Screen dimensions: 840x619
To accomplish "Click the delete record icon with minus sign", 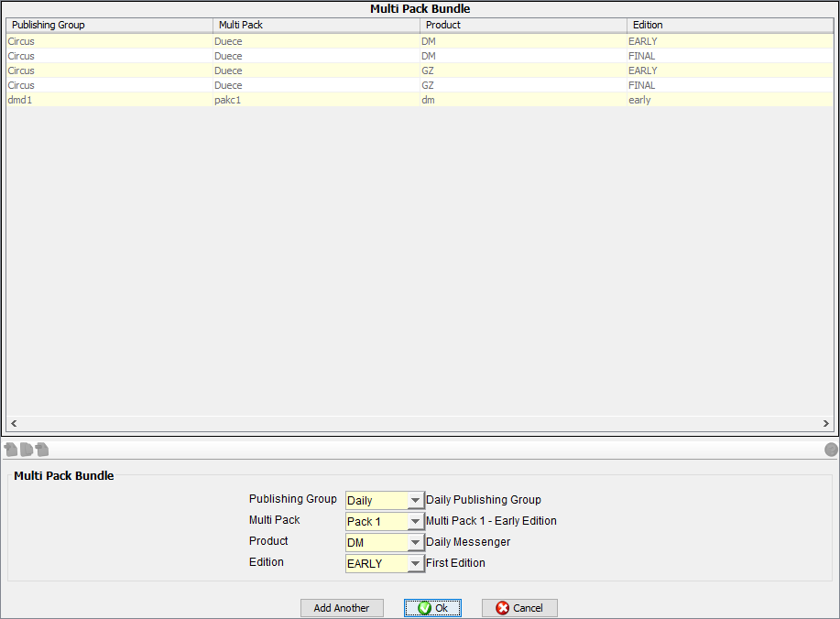I will pos(42,450).
